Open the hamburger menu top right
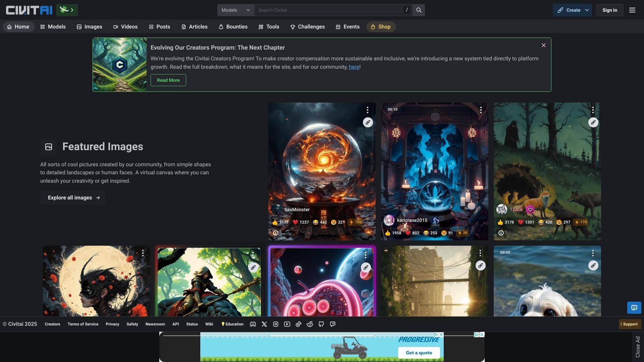The width and height of the screenshot is (644, 362). (x=632, y=10)
